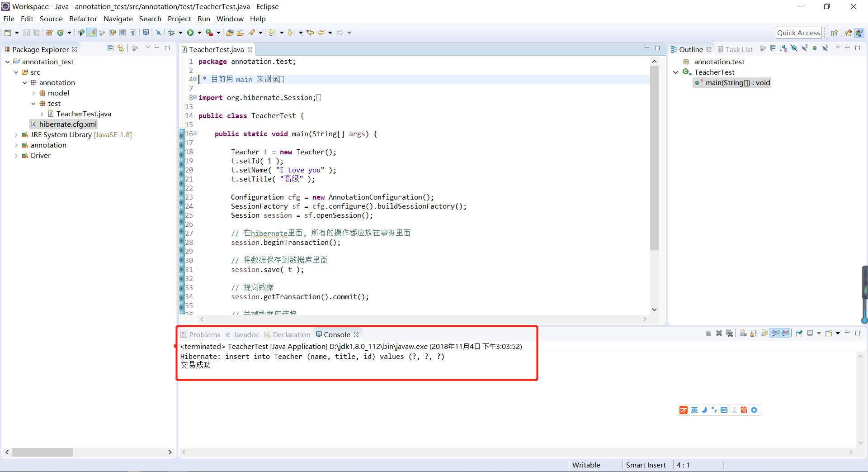Open the File menu
The height and width of the screenshot is (472, 868).
tap(9, 19)
